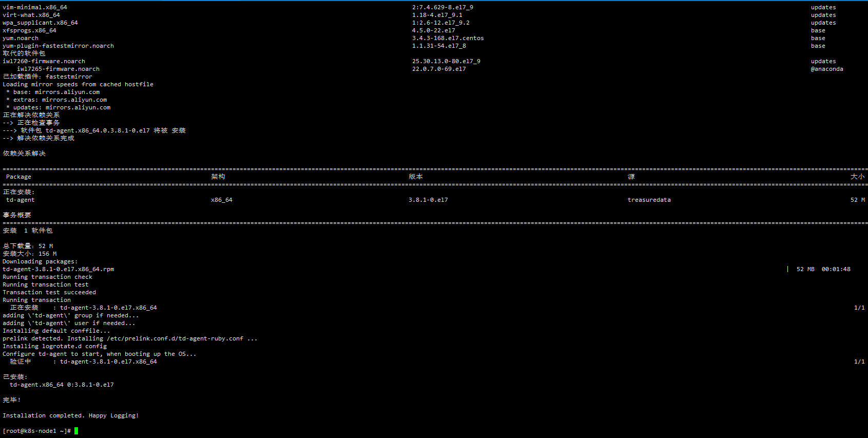868x438 pixels.
Task: Select td-agent-3.8.1-0.el7.x86_64.rpm filename
Action: pyautogui.click(x=59, y=269)
